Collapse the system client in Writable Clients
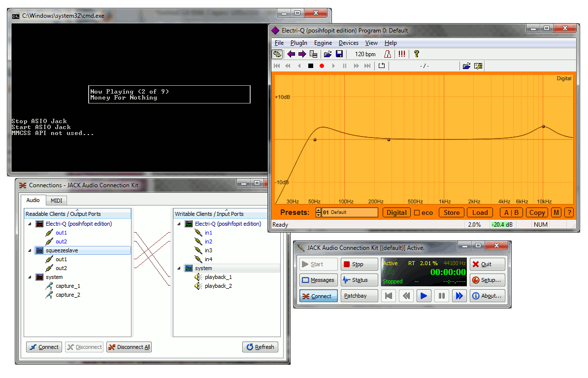This screenshot has height=378, width=588. click(179, 269)
